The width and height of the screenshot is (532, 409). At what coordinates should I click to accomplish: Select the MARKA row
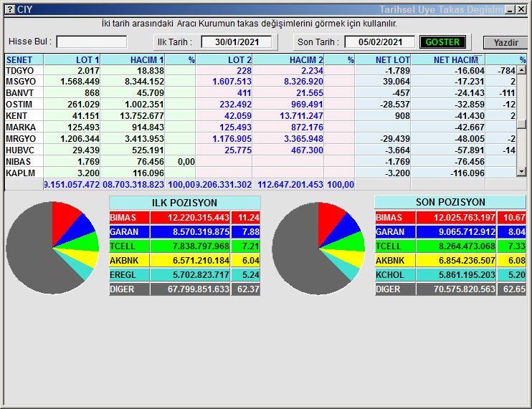pyautogui.click(x=260, y=127)
